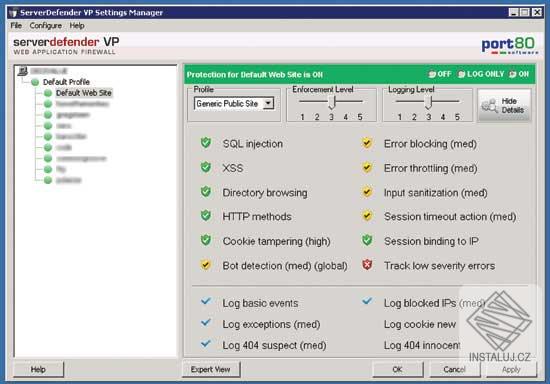
Task: Click the Hide Details button
Action: click(504, 105)
